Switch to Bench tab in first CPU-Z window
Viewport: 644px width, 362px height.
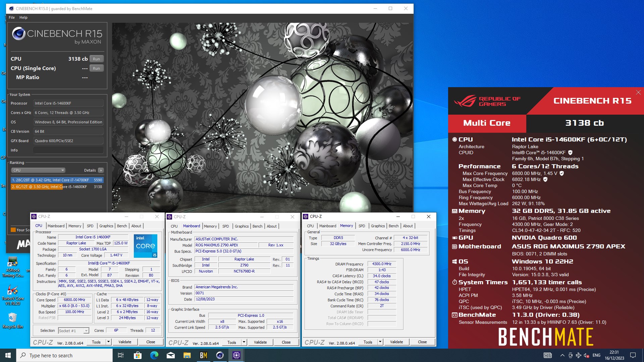pos(122,226)
